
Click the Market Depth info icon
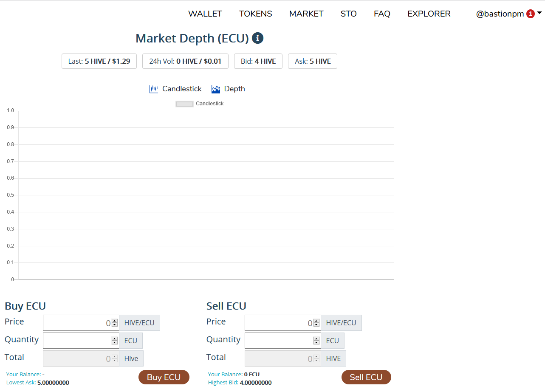tap(257, 38)
